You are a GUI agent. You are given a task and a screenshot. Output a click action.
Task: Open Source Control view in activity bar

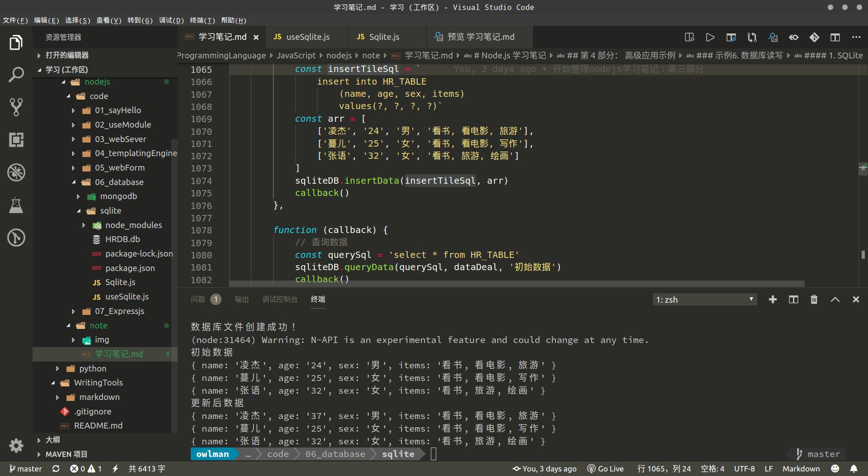tap(16, 107)
